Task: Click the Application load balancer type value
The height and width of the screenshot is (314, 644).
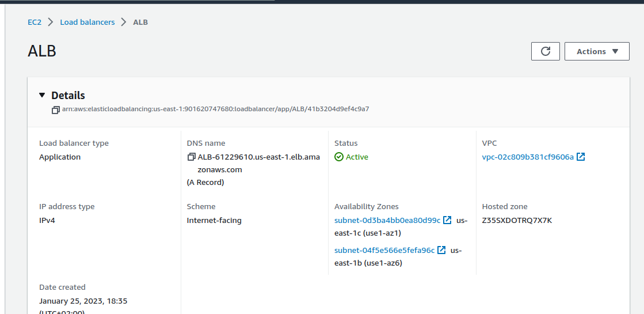Action: click(60, 157)
